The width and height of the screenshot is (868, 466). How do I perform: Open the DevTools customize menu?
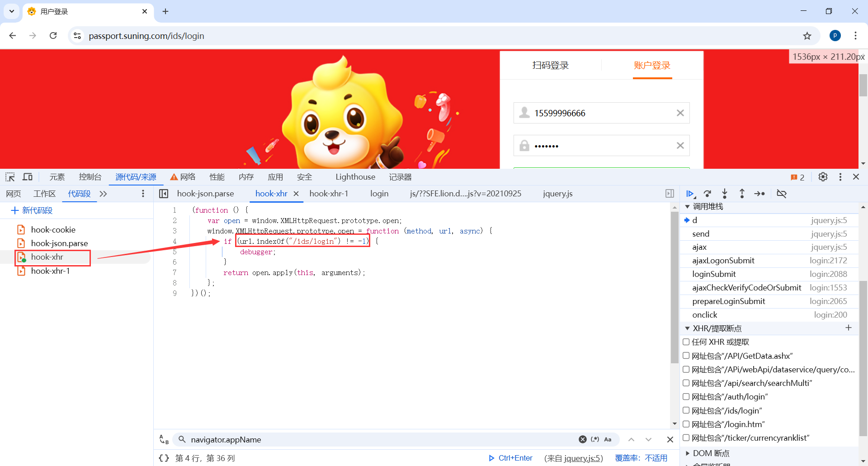point(840,177)
